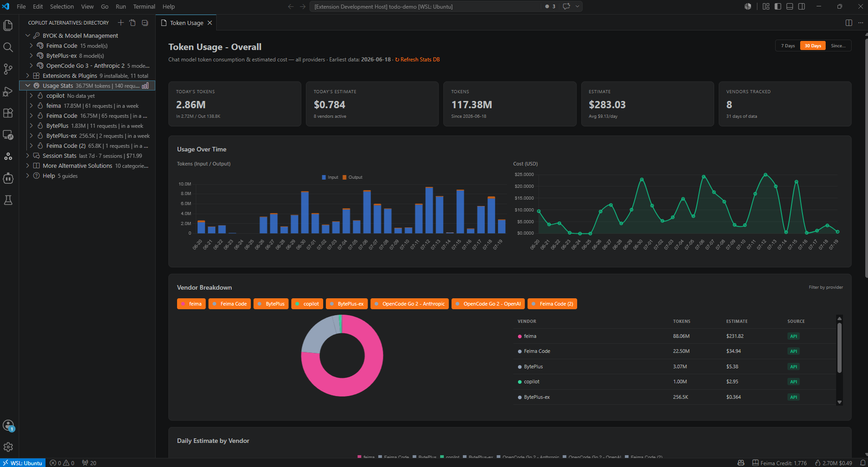This screenshot has width=868, height=467.
Task: Go forward using the title bar arrow
Action: click(x=303, y=6)
